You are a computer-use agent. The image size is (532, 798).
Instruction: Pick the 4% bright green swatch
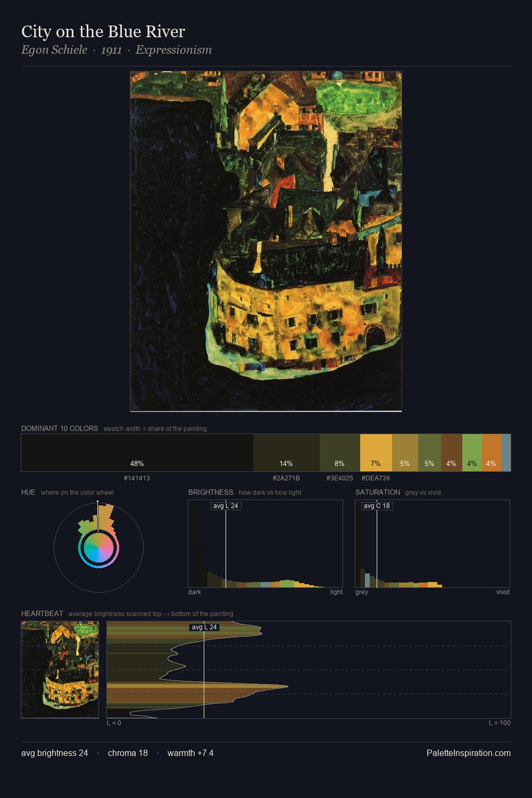point(472,453)
